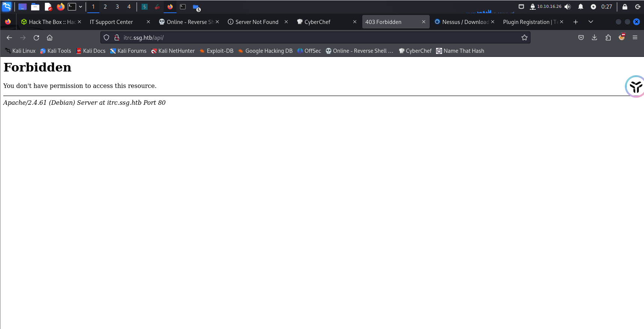Open the file manager icon in taskbar
This screenshot has width=644, height=329.
pos(35,7)
